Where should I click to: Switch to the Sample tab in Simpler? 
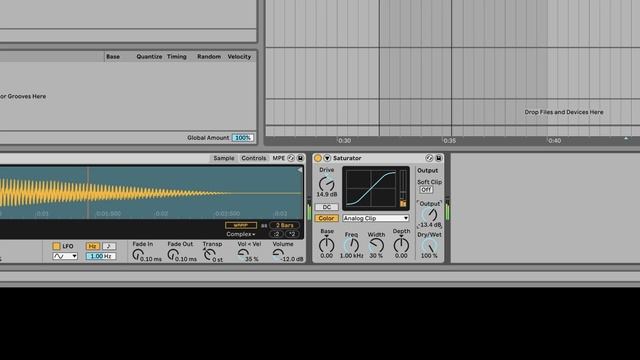(224, 158)
